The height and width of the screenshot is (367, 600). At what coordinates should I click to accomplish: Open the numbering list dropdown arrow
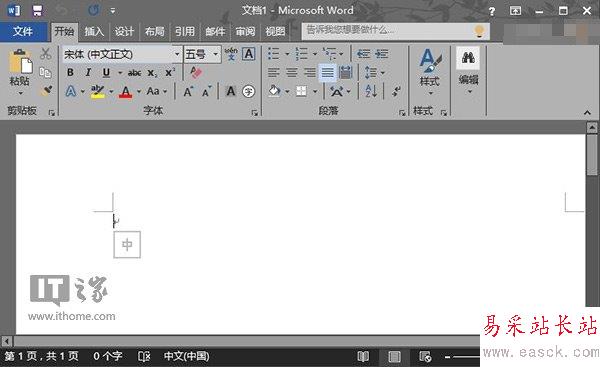pyautogui.click(x=315, y=54)
